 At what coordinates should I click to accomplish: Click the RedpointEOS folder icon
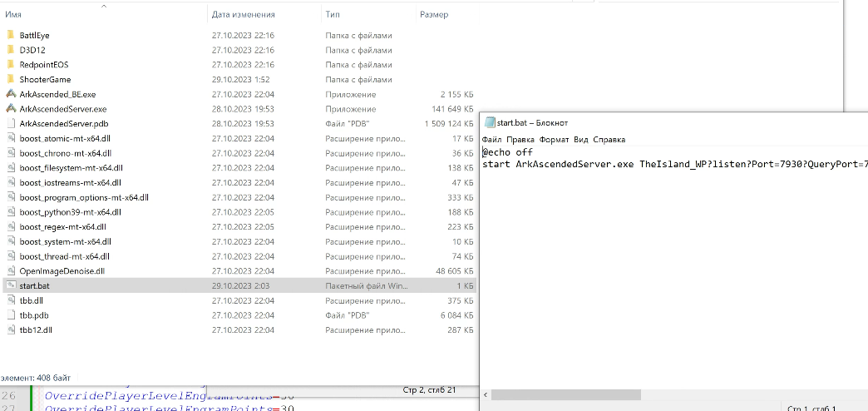pos(10,65)
